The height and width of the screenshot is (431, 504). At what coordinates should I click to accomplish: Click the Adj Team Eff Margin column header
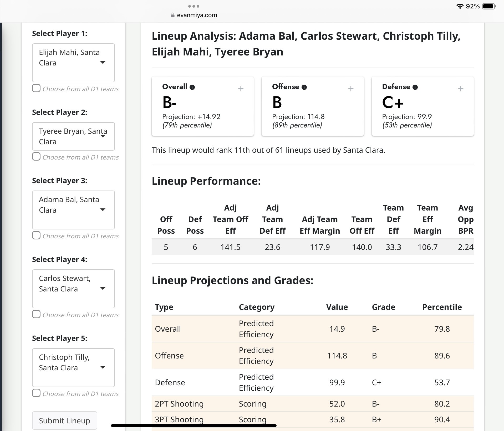tap(320, 225)
